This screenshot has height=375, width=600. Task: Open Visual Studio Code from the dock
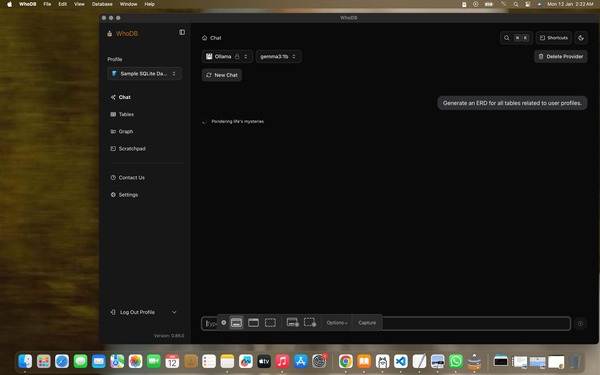401,361
